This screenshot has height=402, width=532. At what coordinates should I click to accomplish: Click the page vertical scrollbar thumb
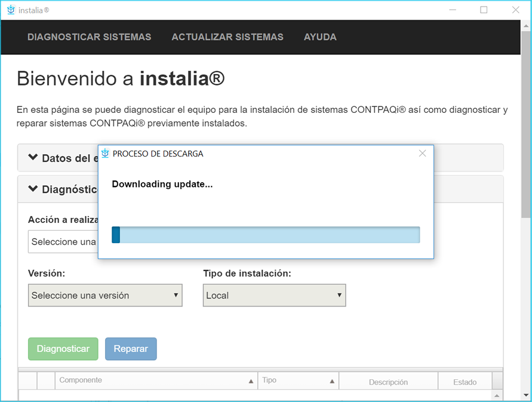(526, 124)
